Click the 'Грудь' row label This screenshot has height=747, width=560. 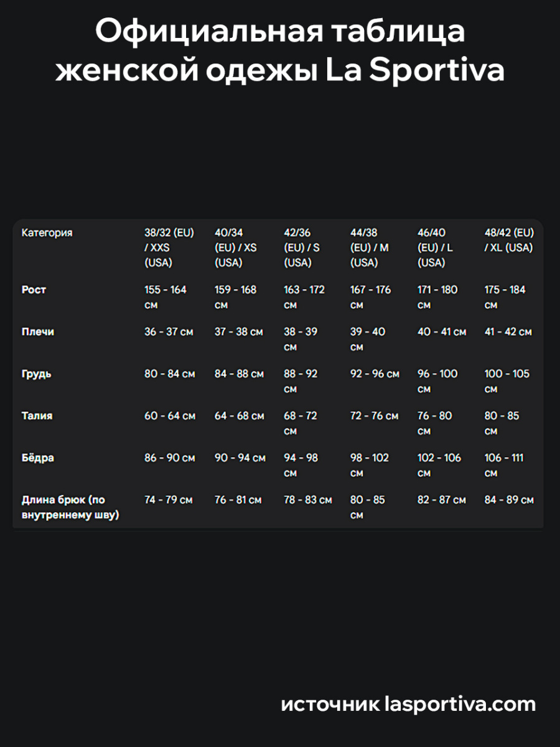click(x=36, y=374)
